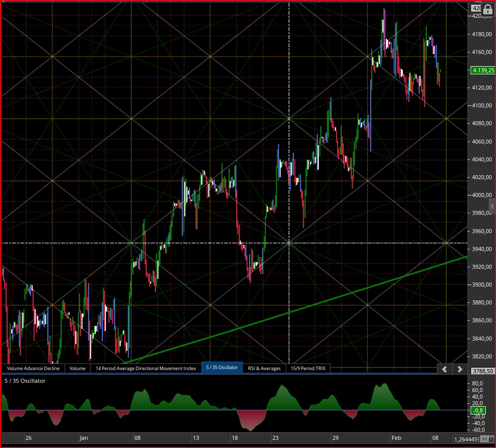Click the 4100,00 price axis label

coord(482,105)
